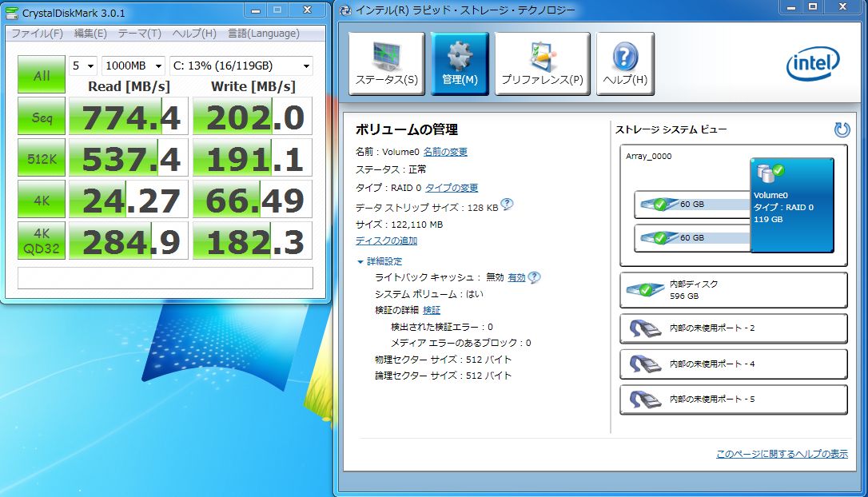Viewport: 868px width, 497px height.
Task: Click タイプの変更 change type link
Action: [451, 189]
